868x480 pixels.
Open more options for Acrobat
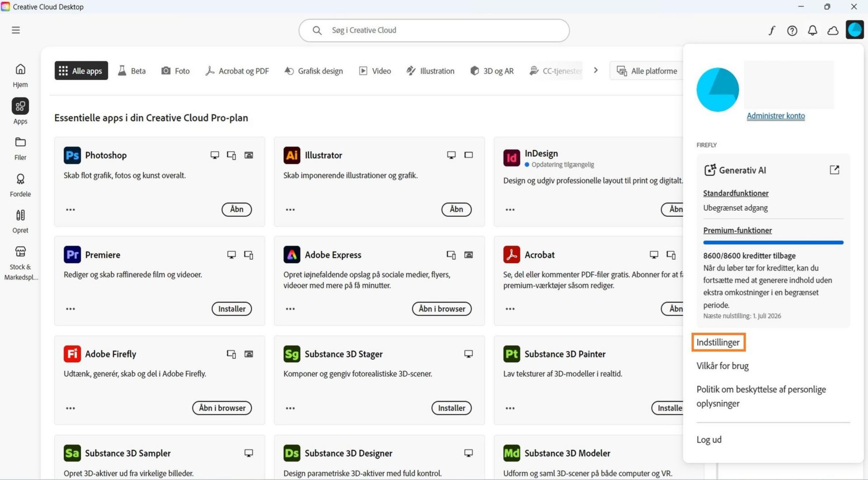pos(510,309)
